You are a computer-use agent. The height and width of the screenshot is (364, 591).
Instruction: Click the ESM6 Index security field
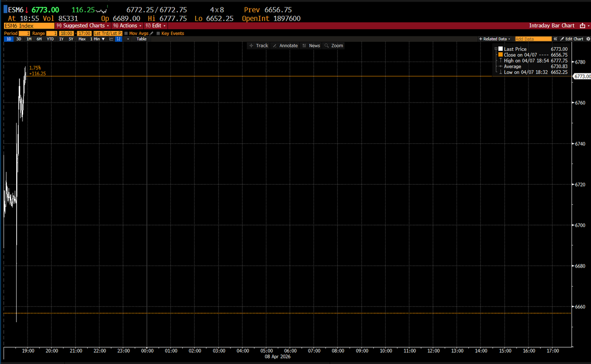29,26
